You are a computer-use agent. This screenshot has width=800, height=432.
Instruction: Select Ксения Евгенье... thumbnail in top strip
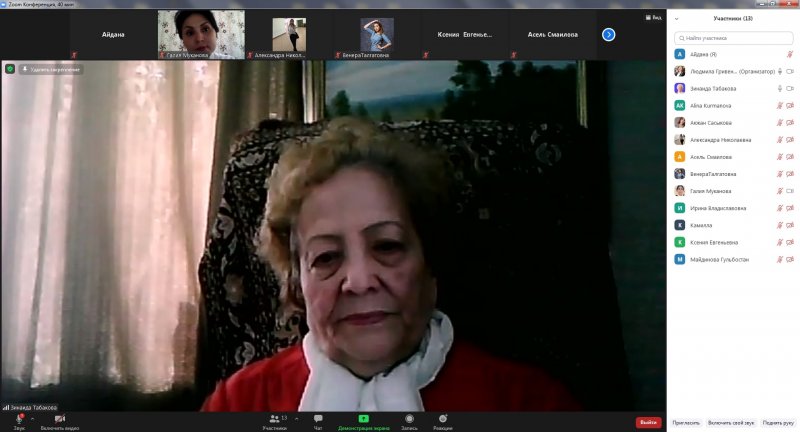[x=465, y=35]
